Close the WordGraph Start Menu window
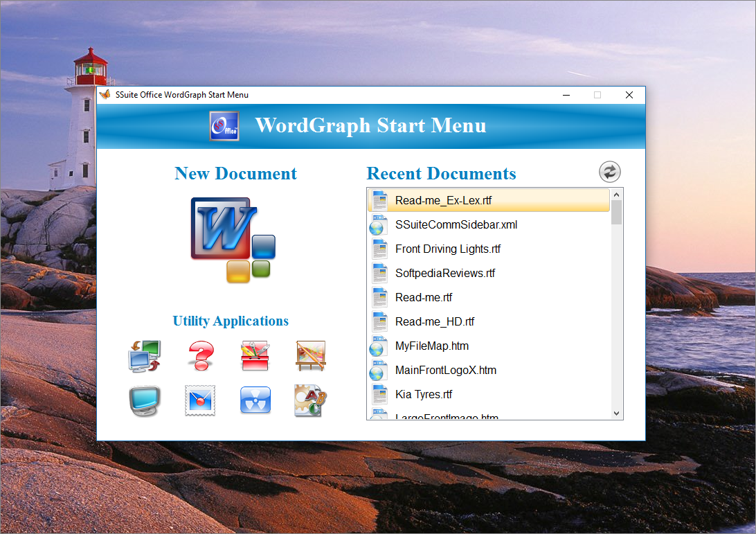756x534 pixels. (x=629, y=95)
